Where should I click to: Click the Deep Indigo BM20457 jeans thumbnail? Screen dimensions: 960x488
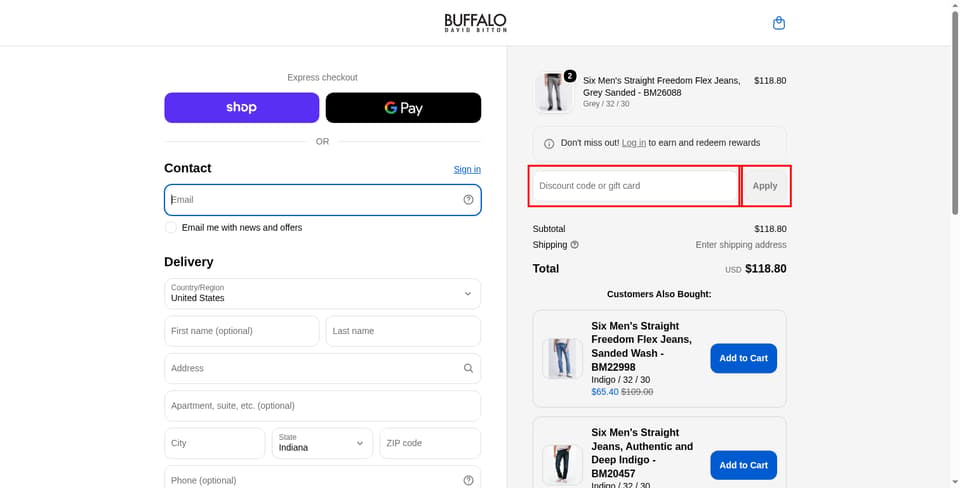point(562,465)
